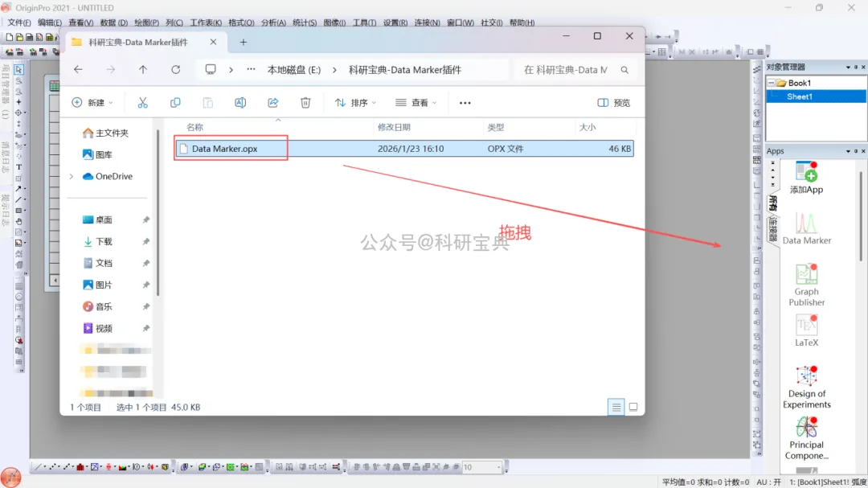Open the 工具(T) menu
This screenshot has height=488, width=868.
(364, 23)
